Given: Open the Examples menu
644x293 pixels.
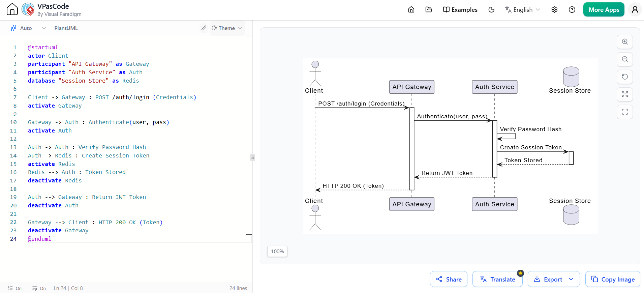Looking at the screenshot, I should (460, 9).
